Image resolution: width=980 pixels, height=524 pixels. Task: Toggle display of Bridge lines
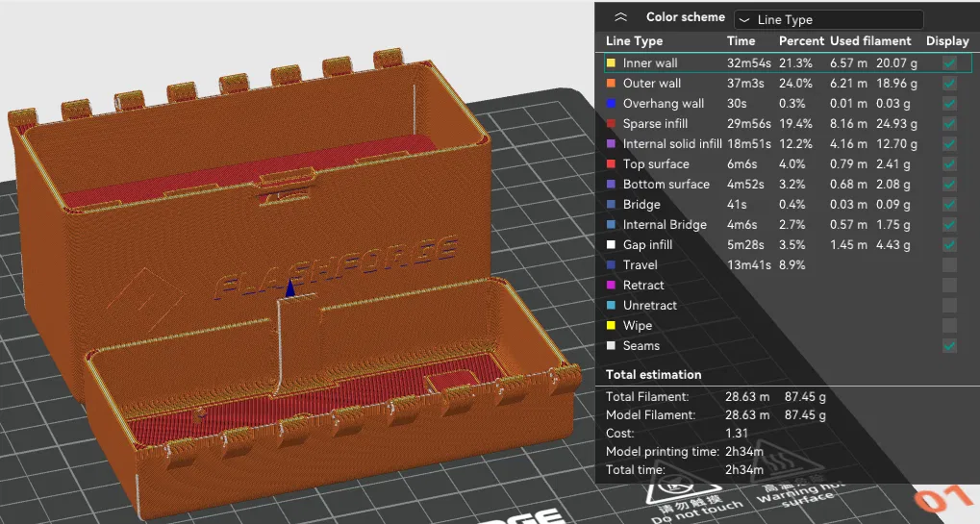tap(949, 204)
